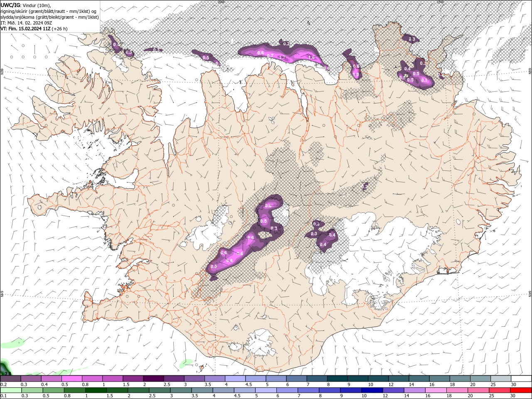Select the bright red last swatch on bottom scale

tap(520, 390)
